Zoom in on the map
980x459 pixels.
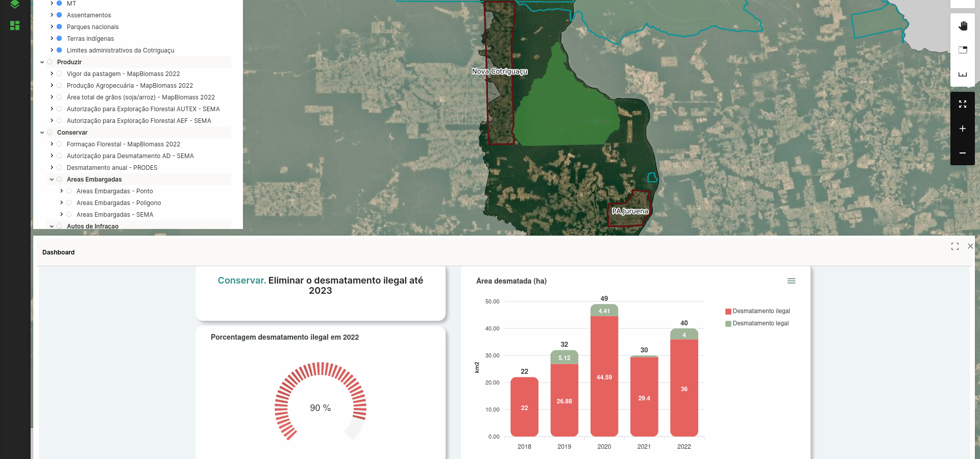tap(963, 129)
